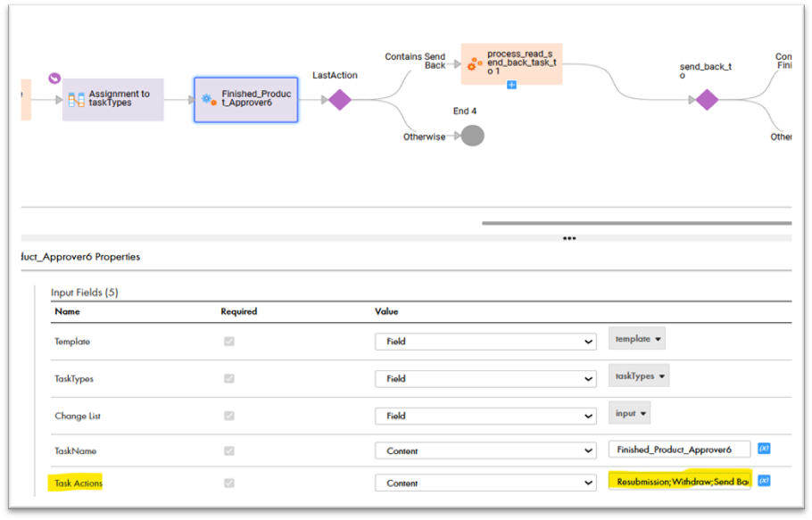Click the Change List row name
The width and height of the screenshot is (812, 520).
pos(78,416)
